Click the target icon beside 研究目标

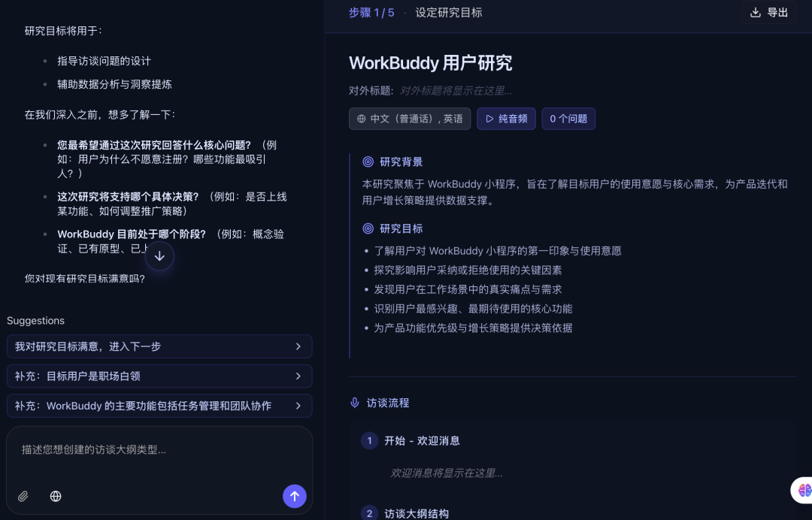368,228
